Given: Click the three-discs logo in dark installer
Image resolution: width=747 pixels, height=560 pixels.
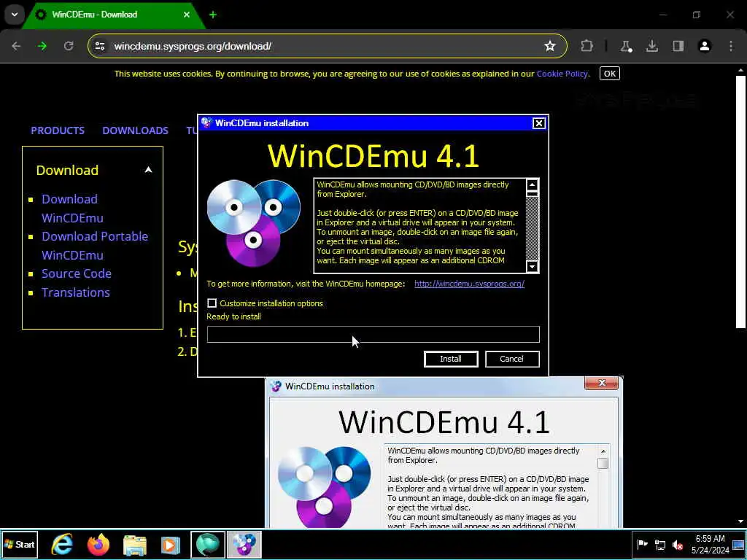Looking at the screenshot, I should pyautogui.click(x=254, y=223).
